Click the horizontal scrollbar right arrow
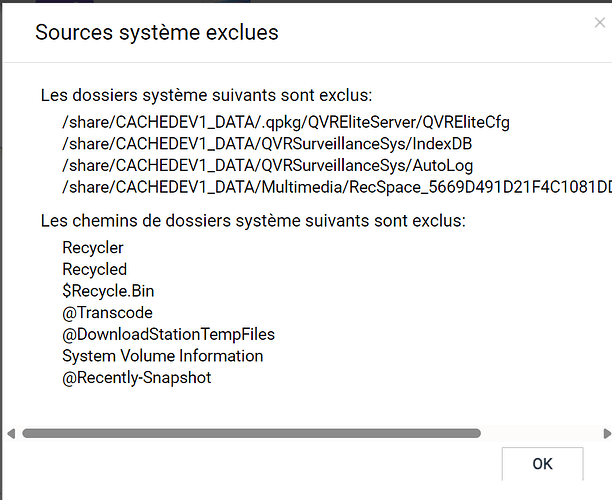This screenshot has height=500, width=612. (x=606, y=433)
